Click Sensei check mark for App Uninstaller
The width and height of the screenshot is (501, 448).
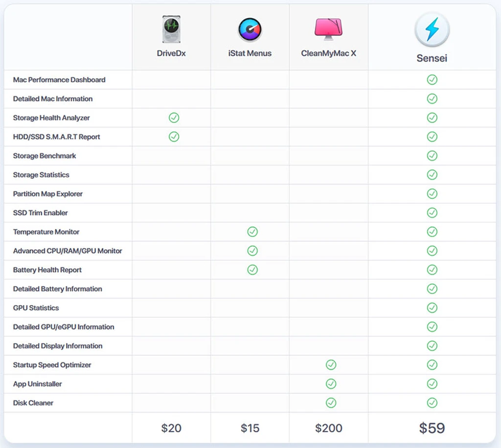(x=432, y=384)
